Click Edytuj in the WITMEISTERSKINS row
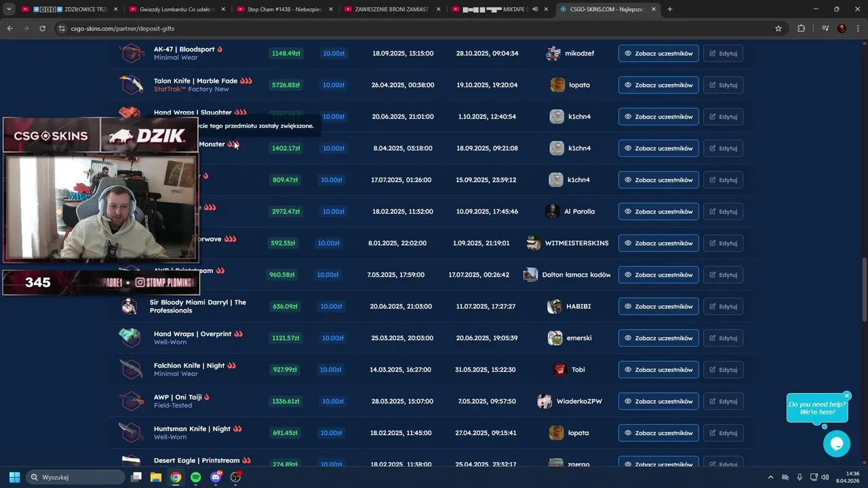Screen dimensions: 868x488 tap(723, 243)
